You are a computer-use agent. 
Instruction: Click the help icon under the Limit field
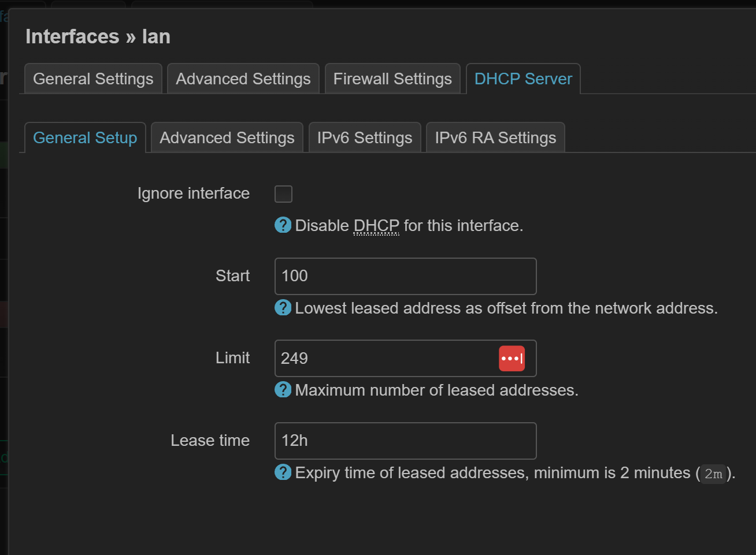point(283,389)
